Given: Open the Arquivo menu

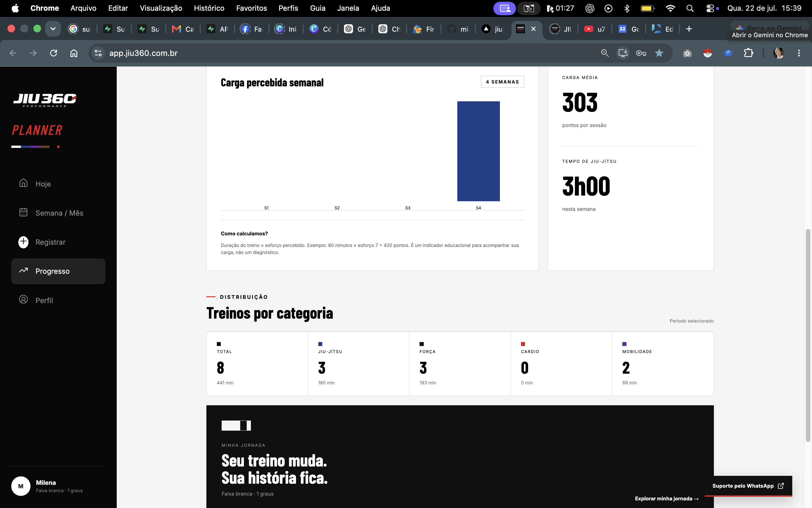Looking at the screenshot, I should (x=83, y=8).
